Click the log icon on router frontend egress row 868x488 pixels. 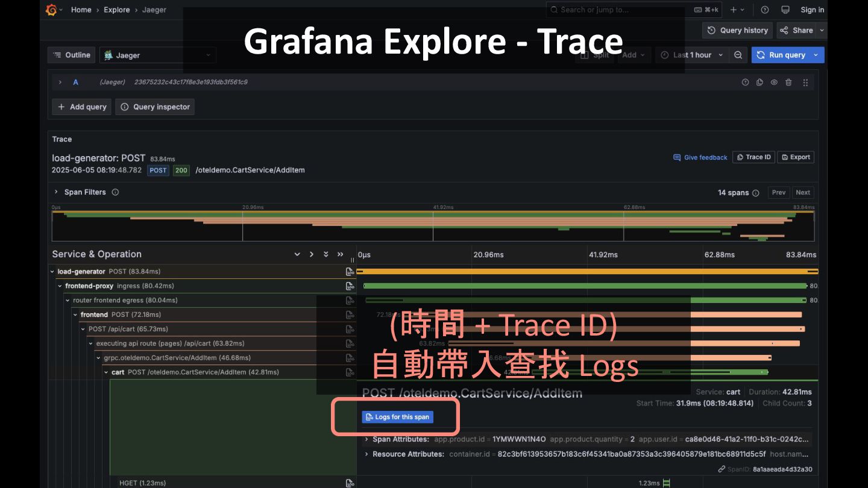(x=350, y=301)
